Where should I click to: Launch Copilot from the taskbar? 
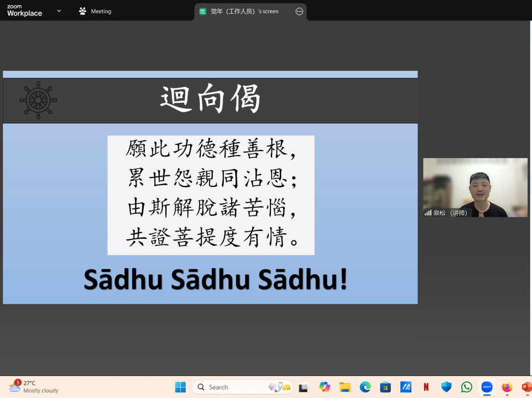tap(325, 387)
